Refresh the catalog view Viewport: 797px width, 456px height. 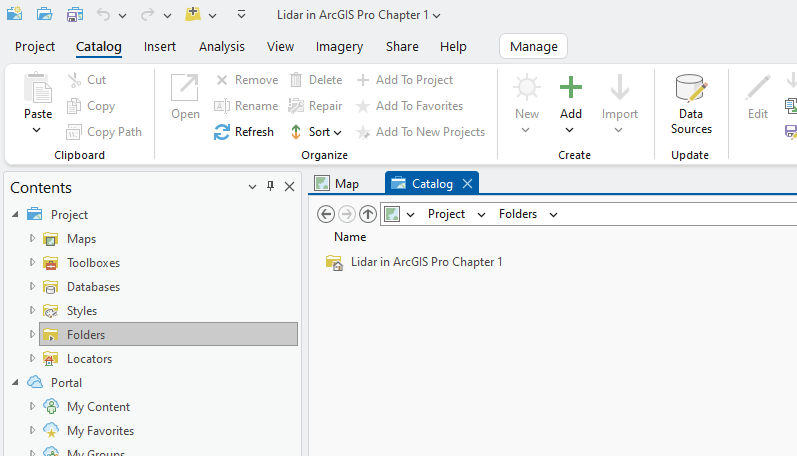(244, 132)
